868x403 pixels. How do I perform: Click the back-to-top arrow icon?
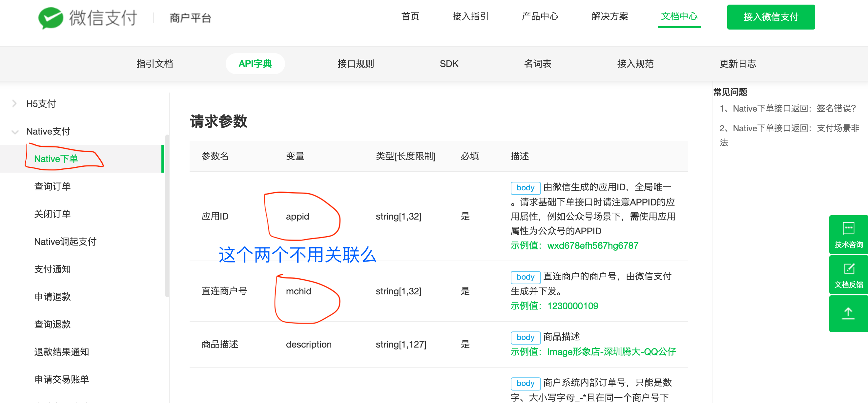point(848,313)
